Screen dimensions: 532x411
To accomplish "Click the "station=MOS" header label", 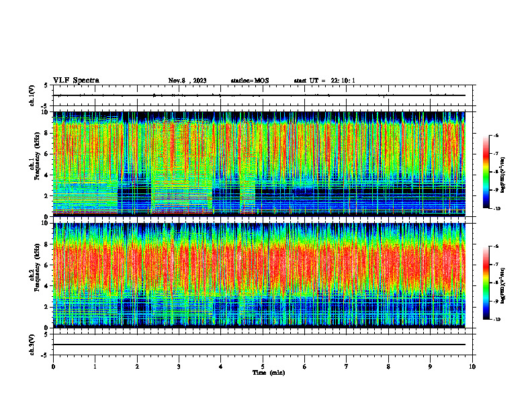I will pos(250,81).
